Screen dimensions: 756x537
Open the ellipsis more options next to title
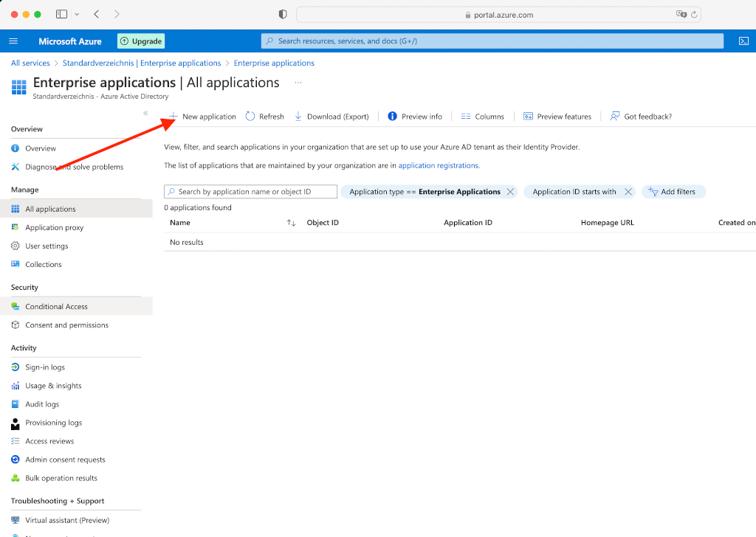pyautogui.click(x=298, y=83)
